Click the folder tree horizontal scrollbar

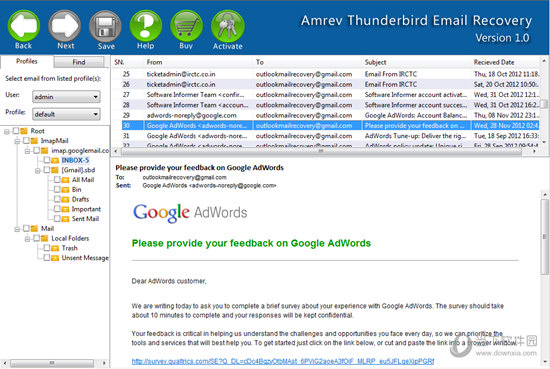[x=52, y=363]
